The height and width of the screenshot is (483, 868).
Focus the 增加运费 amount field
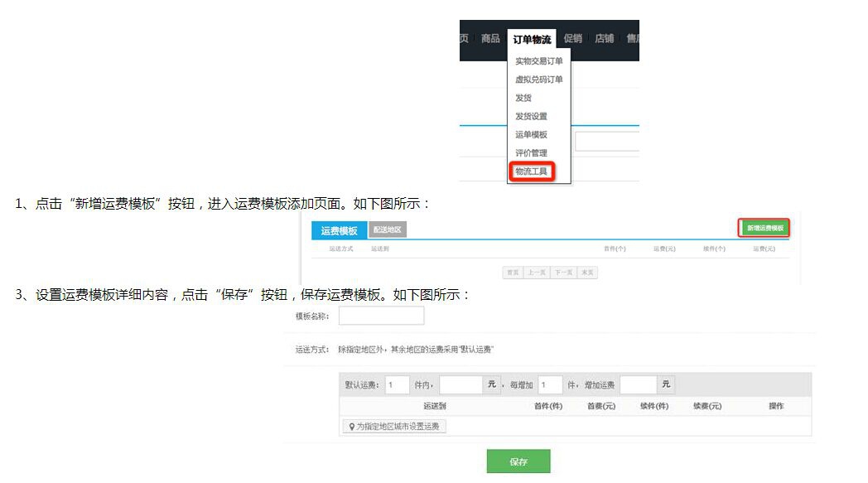click(639, 384)
